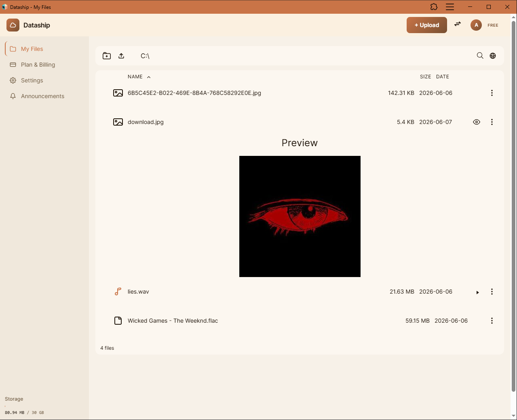Close the Dataship window
This screenshot has height=420, width=517.
[507, 7]
